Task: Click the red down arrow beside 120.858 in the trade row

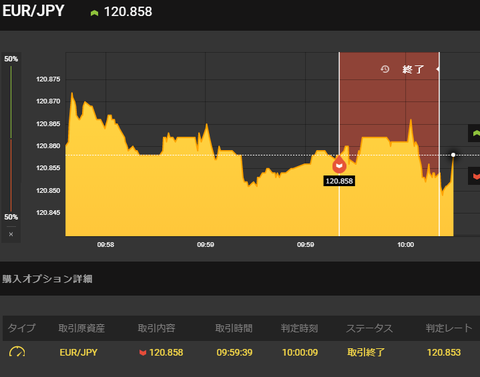Action: point(143,353)
